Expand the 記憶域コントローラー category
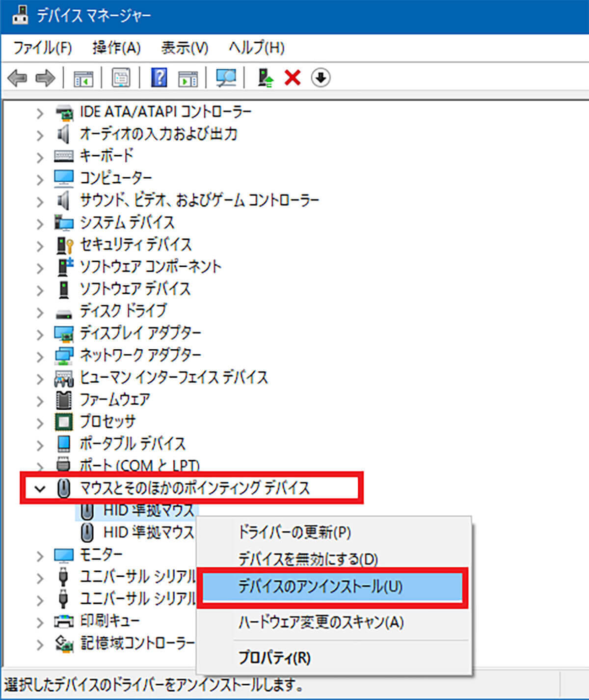Screen dimensions: 589x700 click(x=40, y=644)
